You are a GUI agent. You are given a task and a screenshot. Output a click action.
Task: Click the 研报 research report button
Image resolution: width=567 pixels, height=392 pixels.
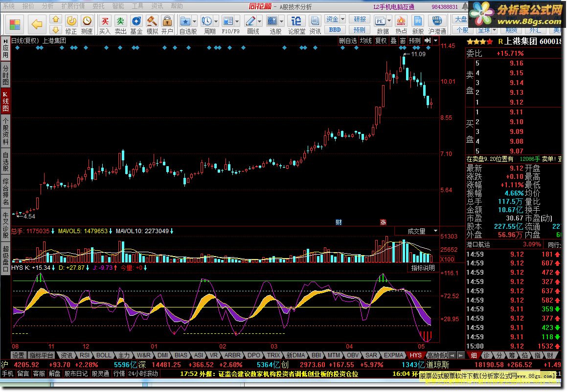pyautogui.click(x=360, y=19)
